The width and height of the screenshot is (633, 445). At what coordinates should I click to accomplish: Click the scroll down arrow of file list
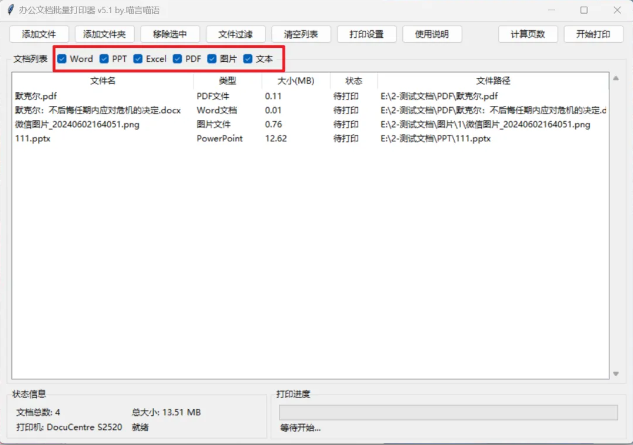[615, 374]
